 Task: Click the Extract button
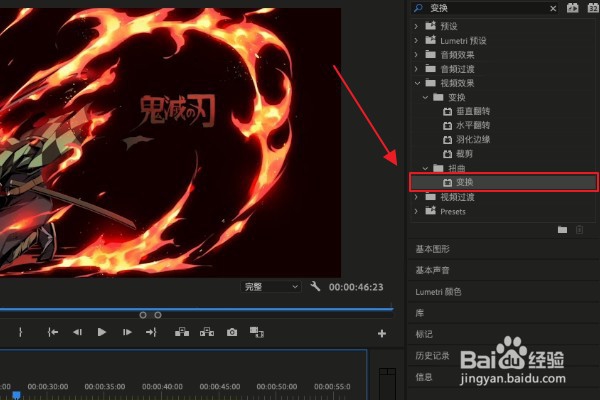(207, 332)
